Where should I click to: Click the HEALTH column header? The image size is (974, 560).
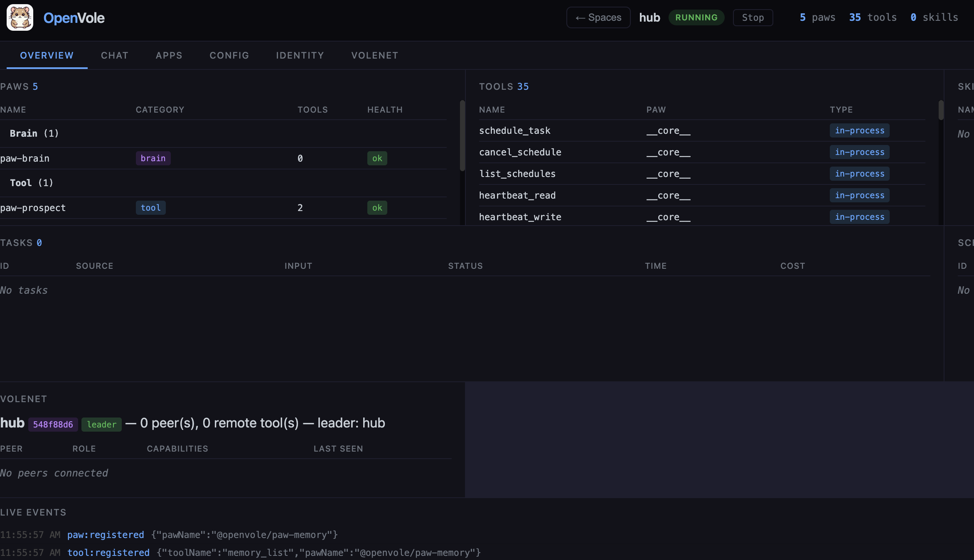pyautogui.click(x=385, y=110)
